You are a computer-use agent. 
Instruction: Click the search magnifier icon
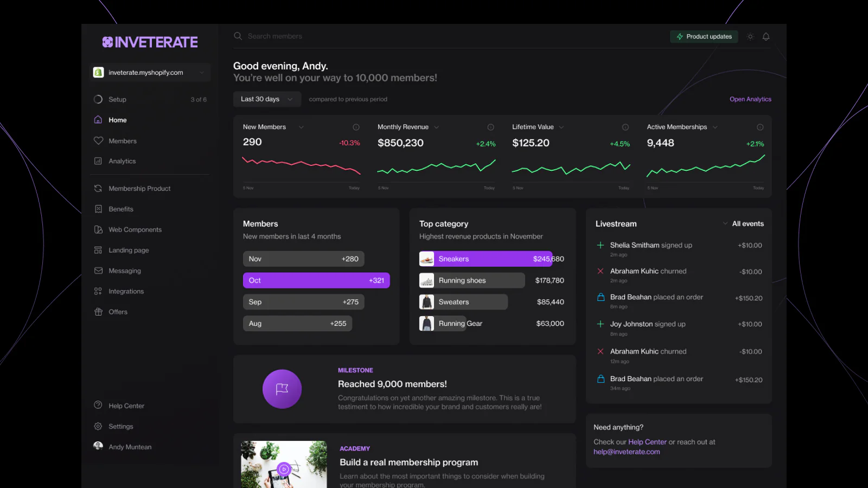tap(238, 36)
